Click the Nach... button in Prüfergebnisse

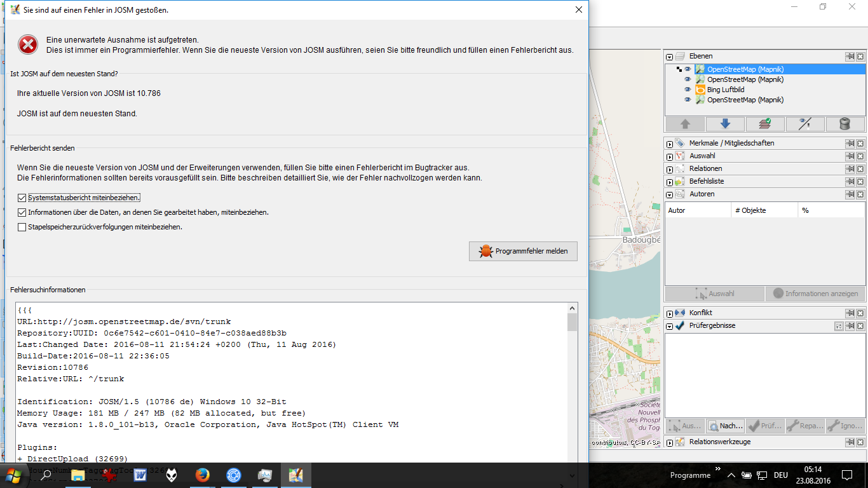pyautogui.click(x=725, y=426)
